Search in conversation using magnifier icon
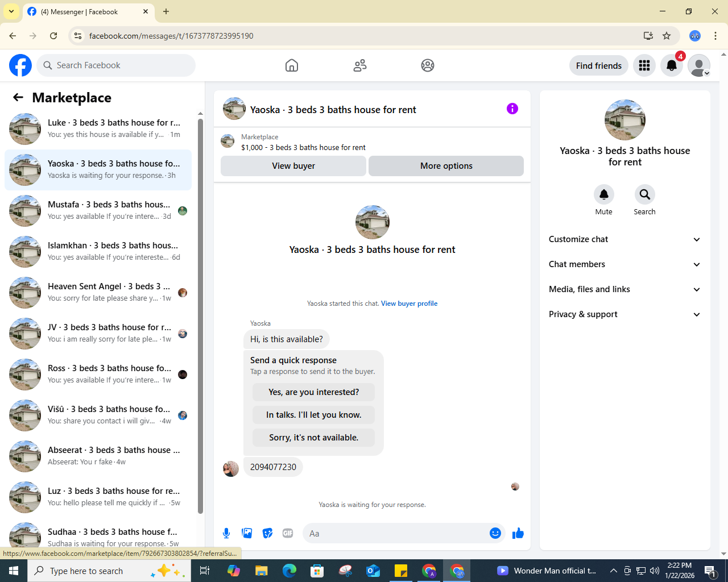The width and height of the screenshot is (728, 582). pos(645,194)
